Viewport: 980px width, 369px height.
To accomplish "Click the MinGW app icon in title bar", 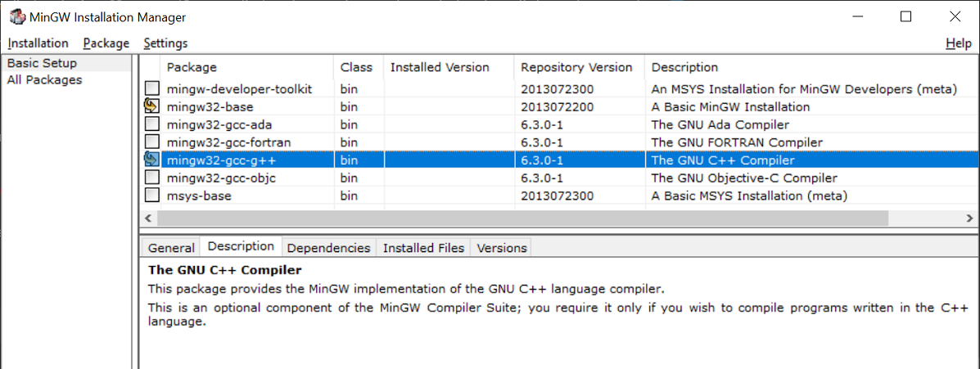I will [17, 17].
